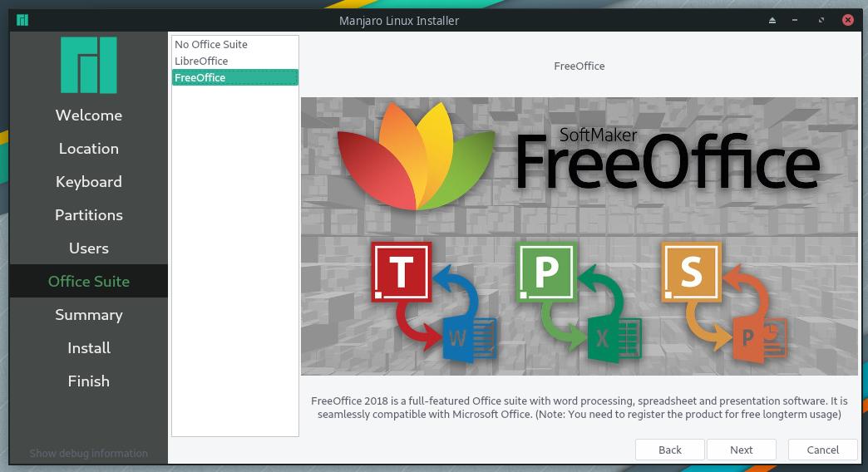Show debug information
The height and width of the screenshot is (472, 868).
[89, 453]
